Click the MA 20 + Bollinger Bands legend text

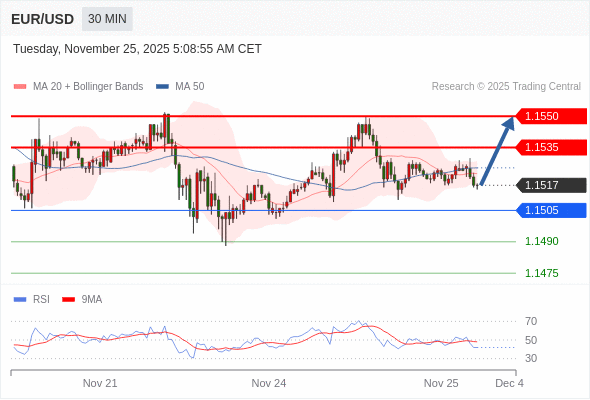point(88,87)
